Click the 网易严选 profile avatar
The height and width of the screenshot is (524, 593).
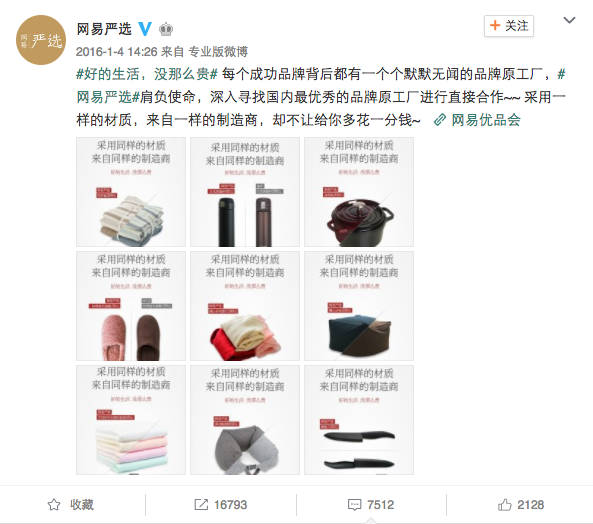pyautogui.click(x=41, y=40)
